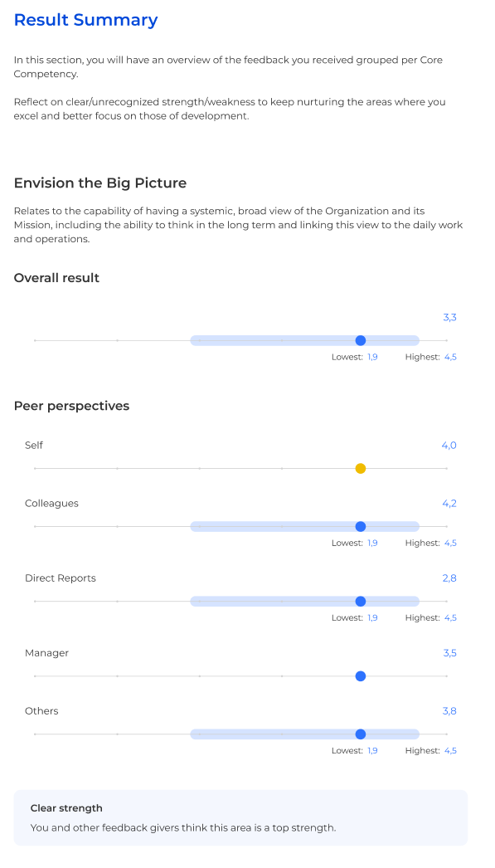
Task: Click the Direct Reports row label
Action: click(x=61, y=578)
